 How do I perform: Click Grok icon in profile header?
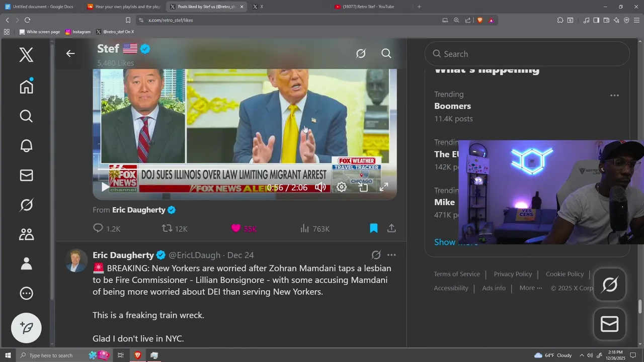[x=361, y=53]
